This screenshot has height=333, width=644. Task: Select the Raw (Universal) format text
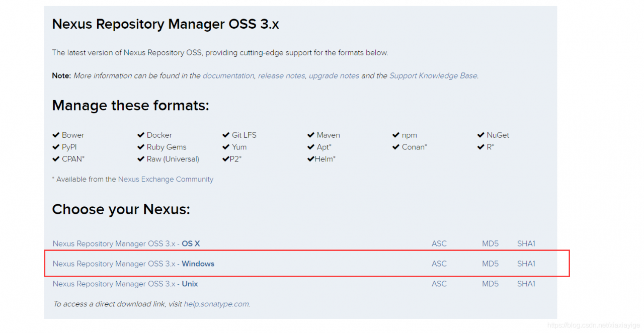[173, 159]
